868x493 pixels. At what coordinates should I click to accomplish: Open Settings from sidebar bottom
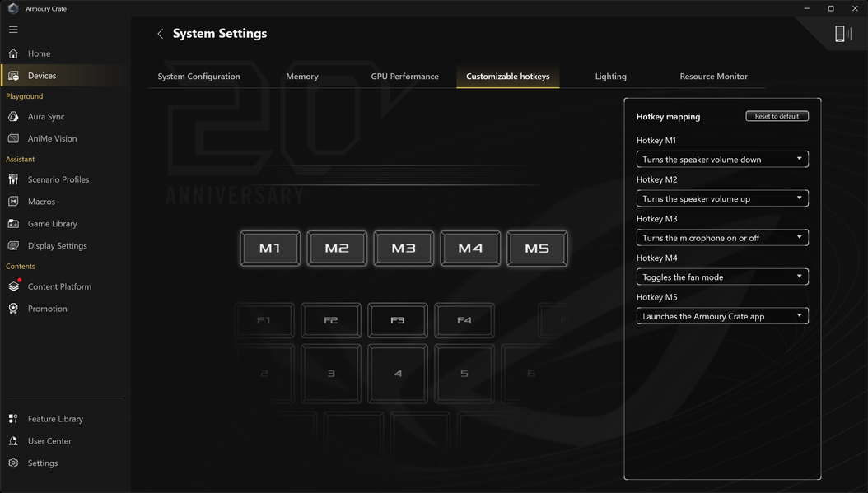pos(43,463)
